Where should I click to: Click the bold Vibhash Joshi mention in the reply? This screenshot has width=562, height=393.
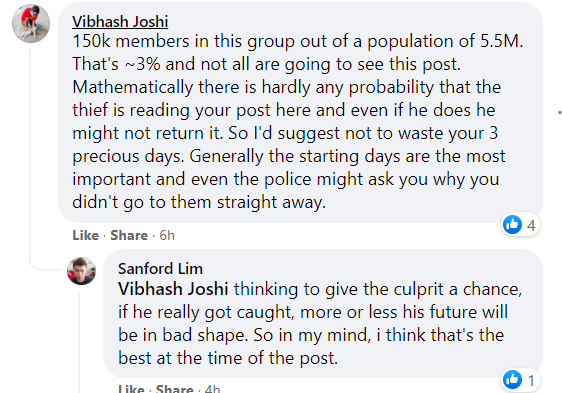(173, 289)
